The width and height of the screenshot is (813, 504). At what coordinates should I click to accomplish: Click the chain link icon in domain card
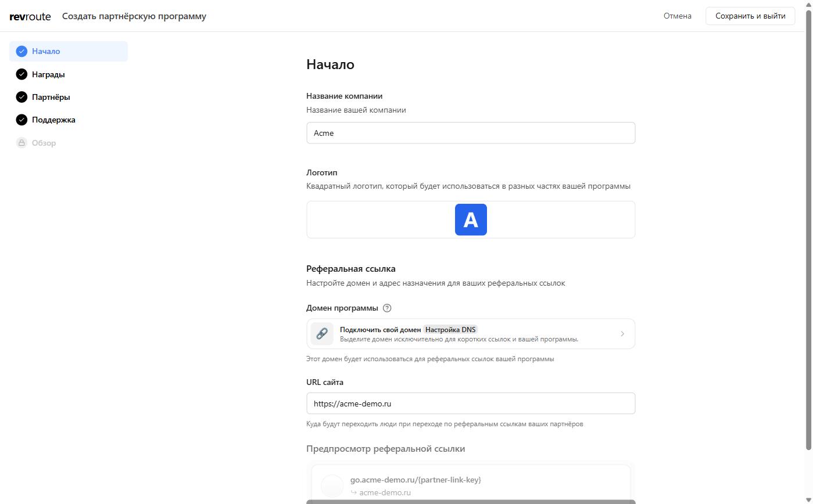pyautogui.click(x=322, y=334)
